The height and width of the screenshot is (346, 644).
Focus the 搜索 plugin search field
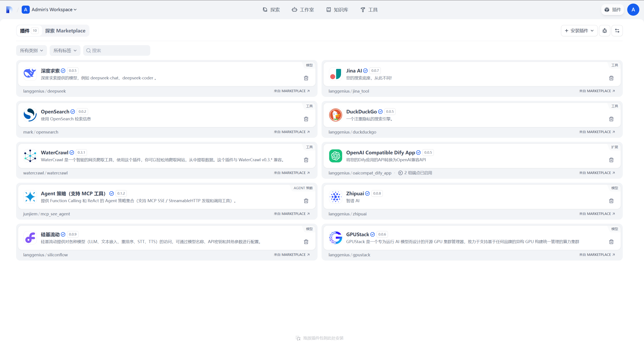coord(117,51)
